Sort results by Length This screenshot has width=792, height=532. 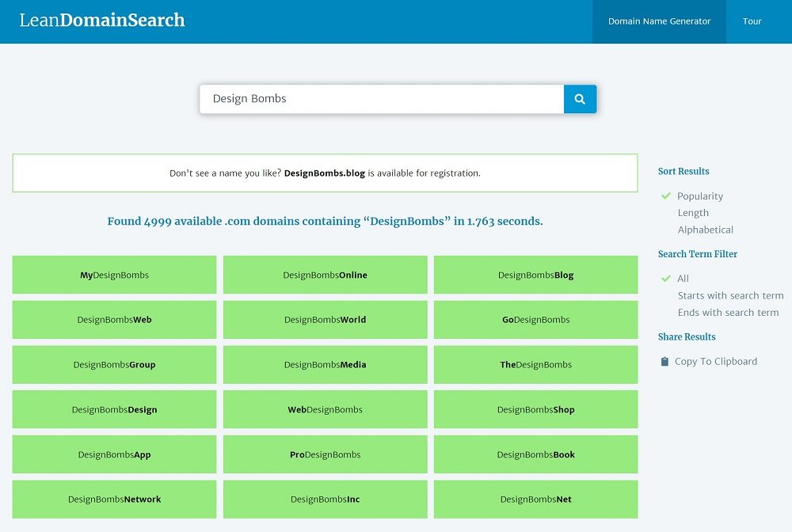693,213
